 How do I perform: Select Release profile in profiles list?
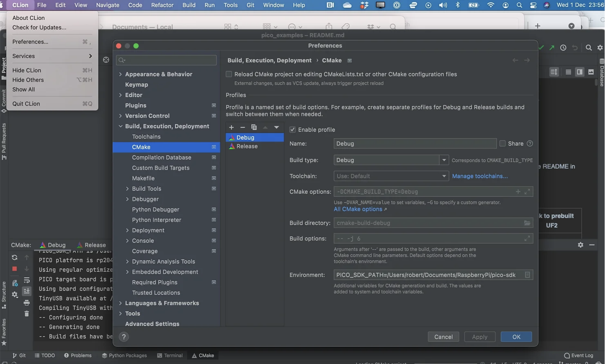255,146
